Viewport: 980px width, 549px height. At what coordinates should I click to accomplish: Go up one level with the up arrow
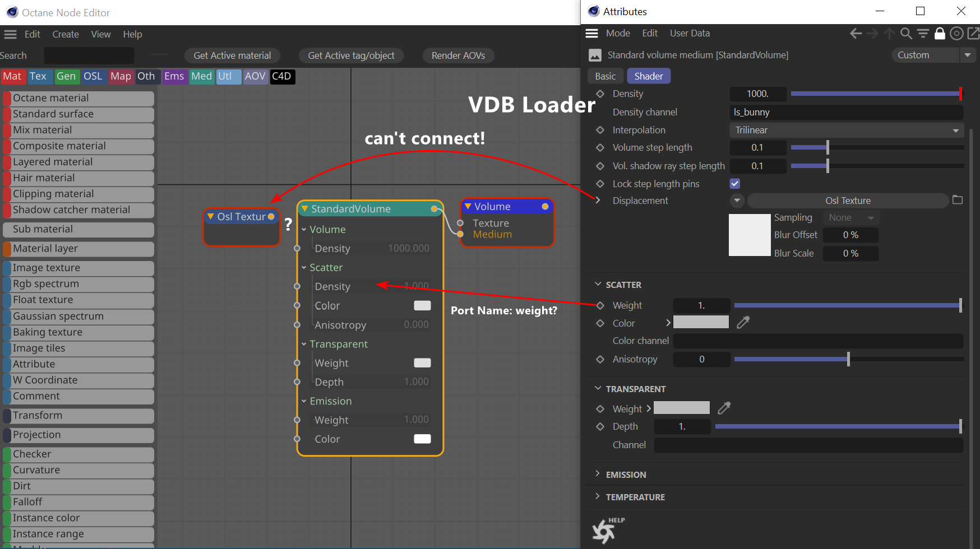click(889, 34)
